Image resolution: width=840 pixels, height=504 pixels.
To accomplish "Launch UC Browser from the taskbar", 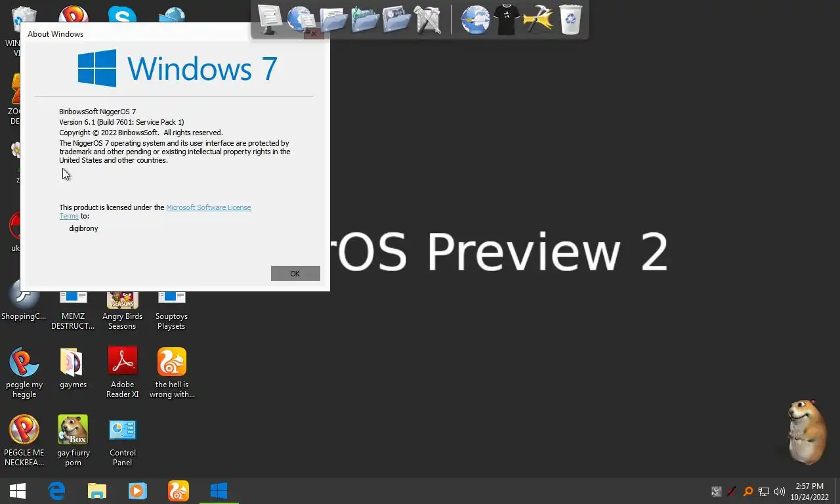I will (x=178, y=491).
